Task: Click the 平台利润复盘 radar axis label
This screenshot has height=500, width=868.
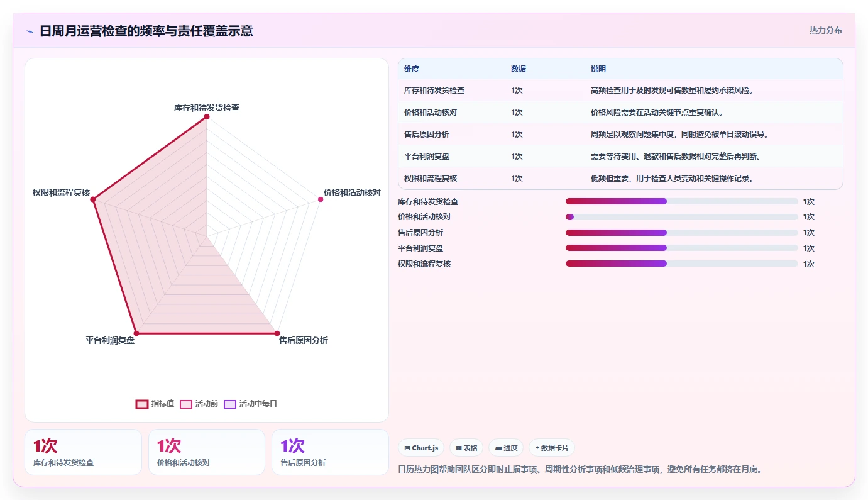Action: (110, 340)
